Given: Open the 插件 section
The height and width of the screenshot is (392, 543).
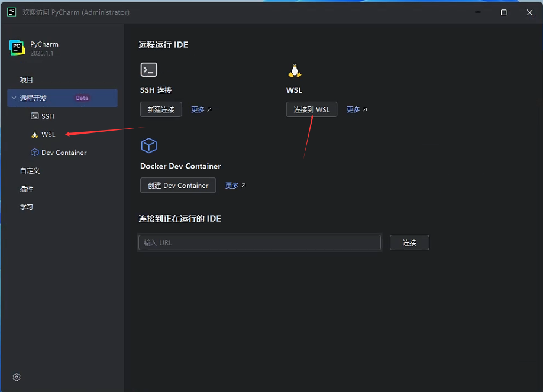Looking at the screenshot, I should (27, 189).
